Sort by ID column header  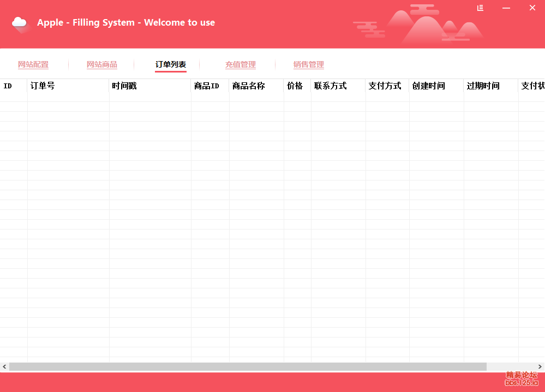point(13,86)
